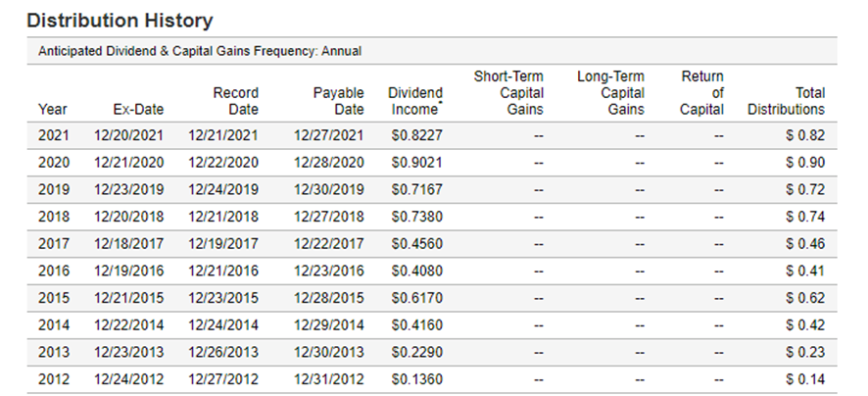Click the Year column header
The height and width of the screenshot is (396, 868).
click(53, 110)
